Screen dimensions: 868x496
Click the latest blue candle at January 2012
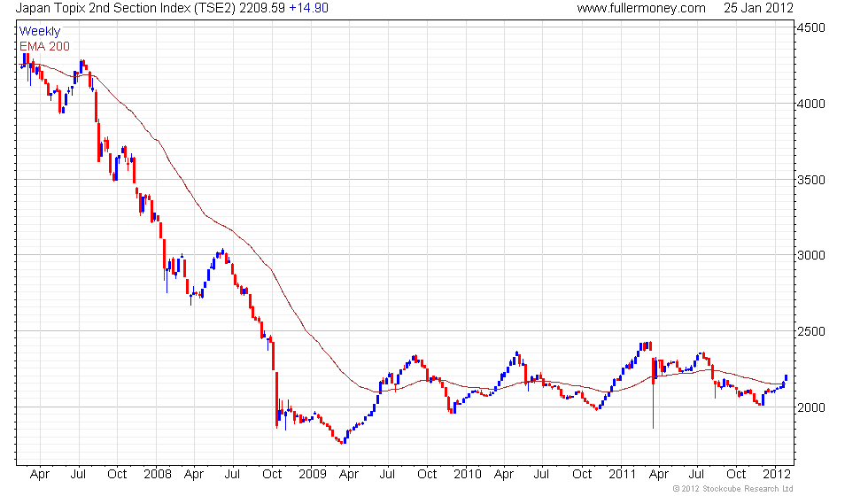(x=787, y=378)
